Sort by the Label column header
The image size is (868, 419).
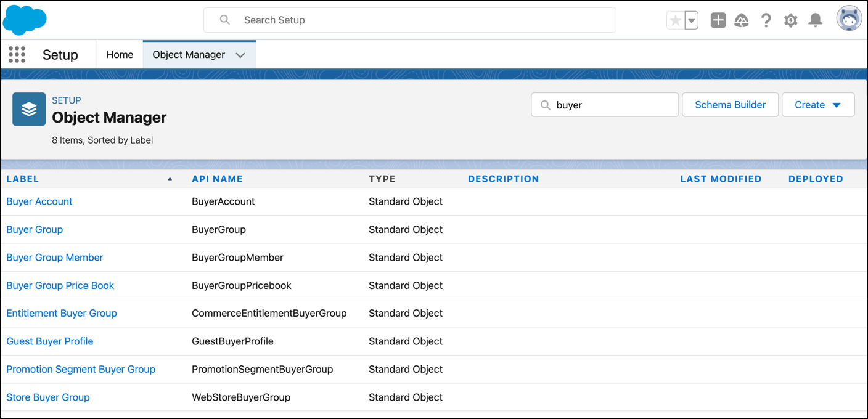click(x=23, y=179)
